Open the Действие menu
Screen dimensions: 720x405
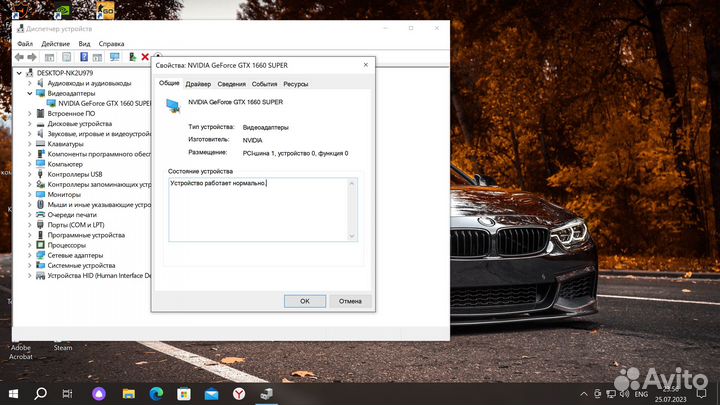click(56, 44)
